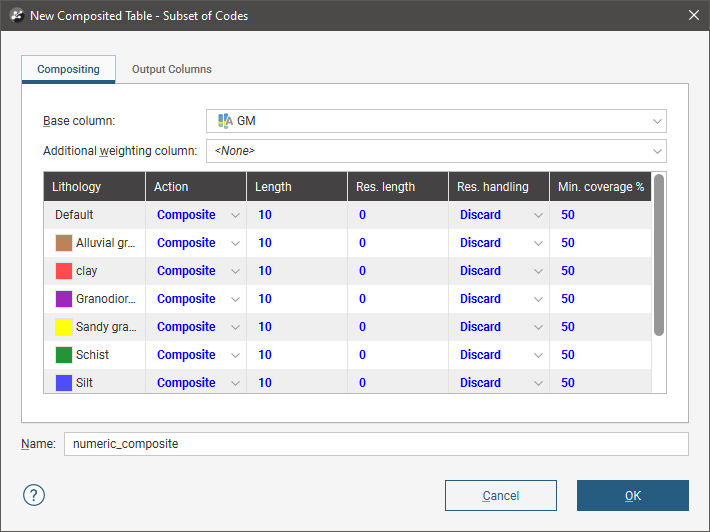Image resolution: width=710 pixels, height=532 pixels.
Task: Click the help question mark icon
Action: (34, 495)
